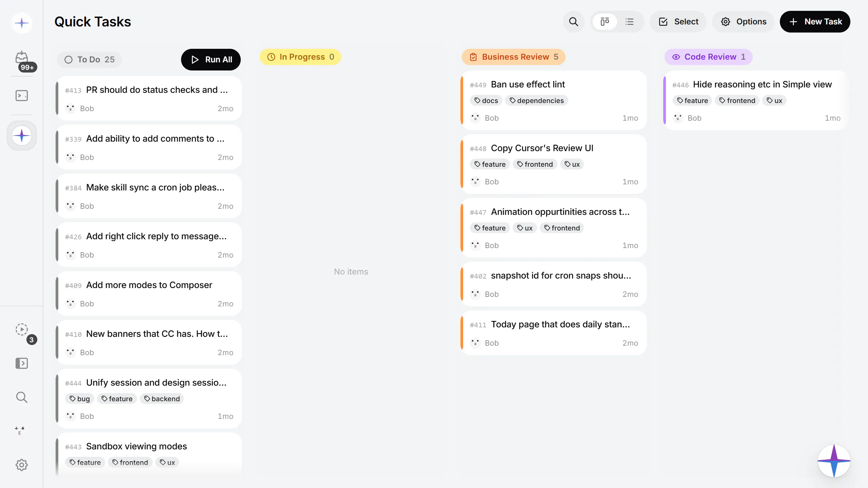Open task #426 Add right click reply
The width and height of the screenshot is (868, 488).
point(149,245)
